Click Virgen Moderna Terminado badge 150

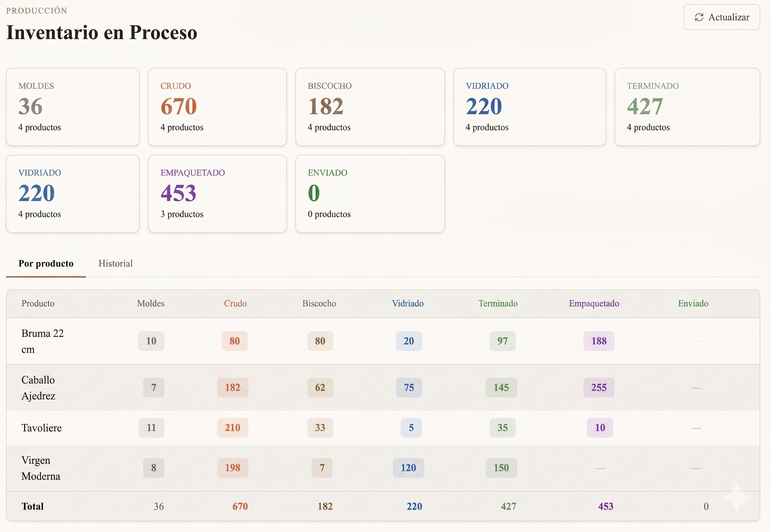[x=501, y=468]
